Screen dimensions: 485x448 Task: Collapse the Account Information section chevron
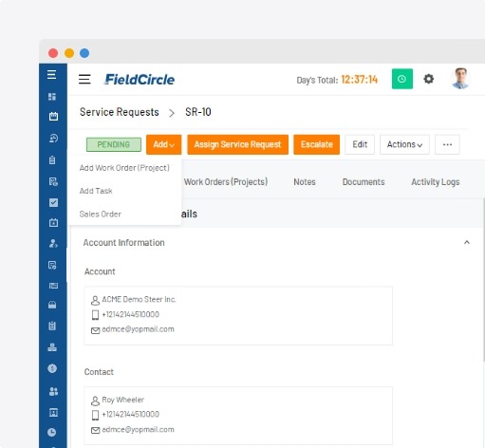point(467,242)
